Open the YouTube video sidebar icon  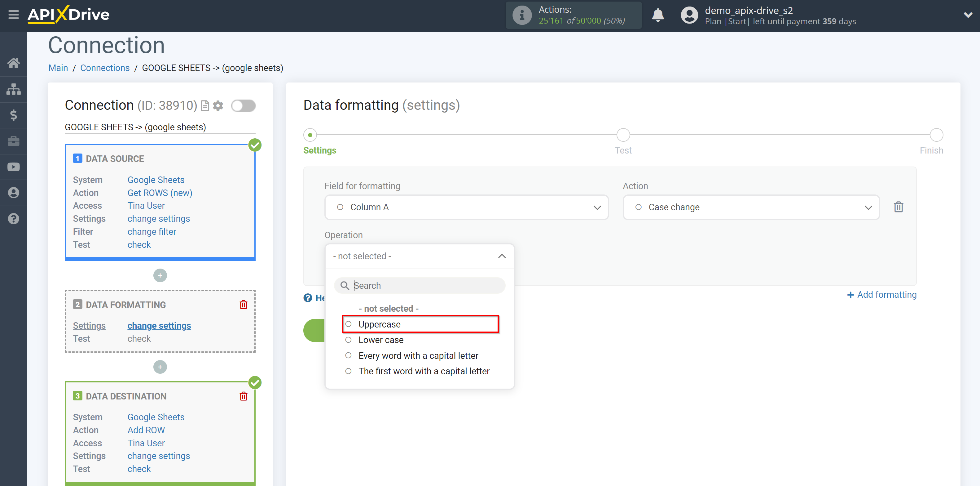pos(14,167)
